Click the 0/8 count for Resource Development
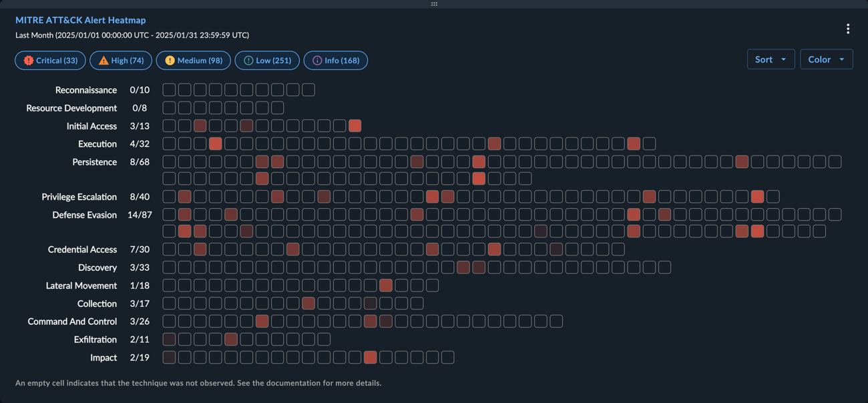868x403 pixels. (140, 108)
